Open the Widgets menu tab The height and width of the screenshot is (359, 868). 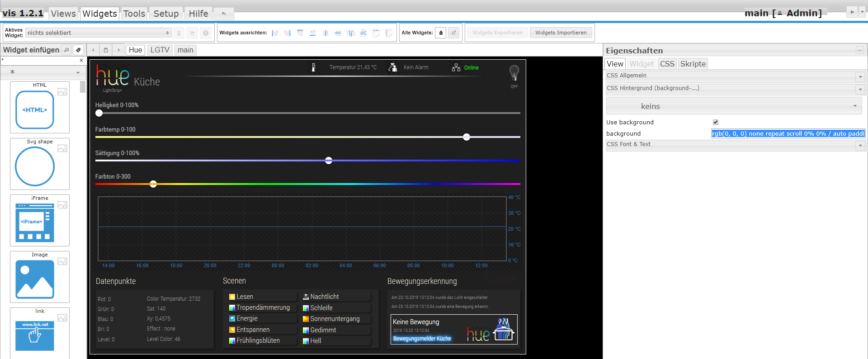click(99, 14)
